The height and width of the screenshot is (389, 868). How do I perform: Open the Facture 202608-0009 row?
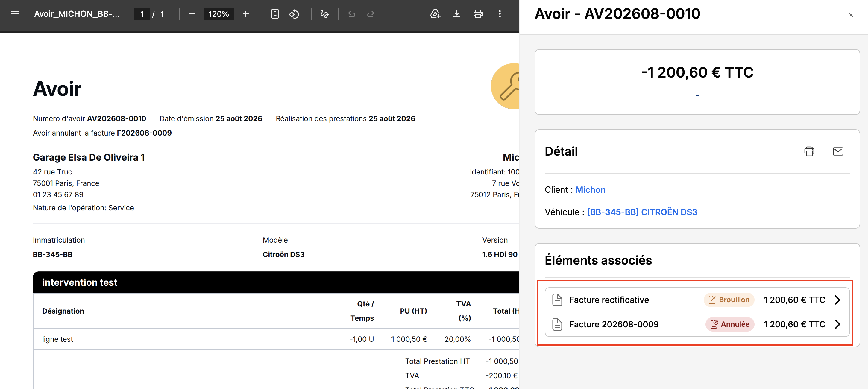click(x=697, y=324)
